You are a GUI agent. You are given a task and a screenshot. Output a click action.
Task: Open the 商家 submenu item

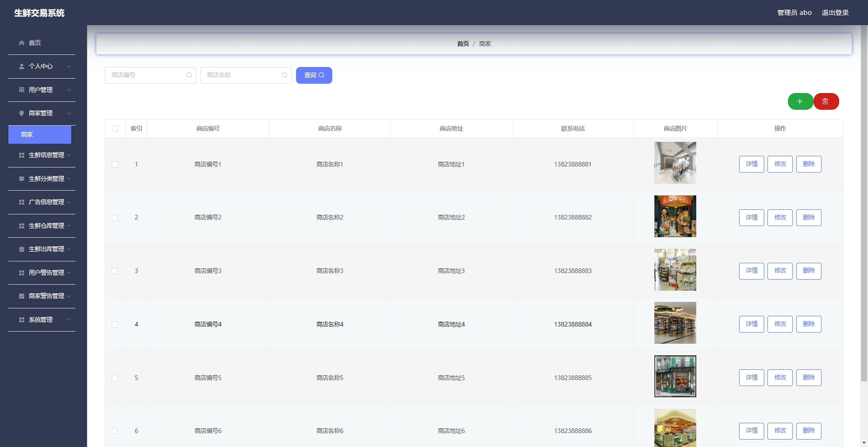(x=40, y=134)
